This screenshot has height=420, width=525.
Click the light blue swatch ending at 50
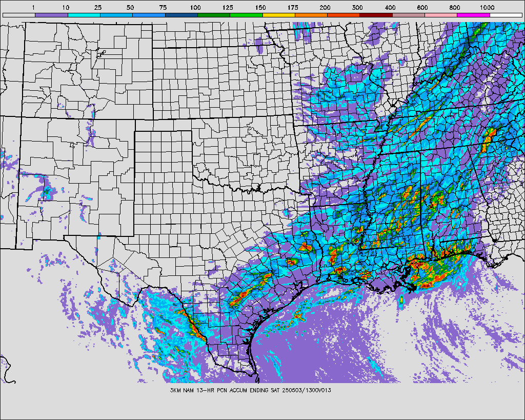pyautogui.click(x=116, y=15)
